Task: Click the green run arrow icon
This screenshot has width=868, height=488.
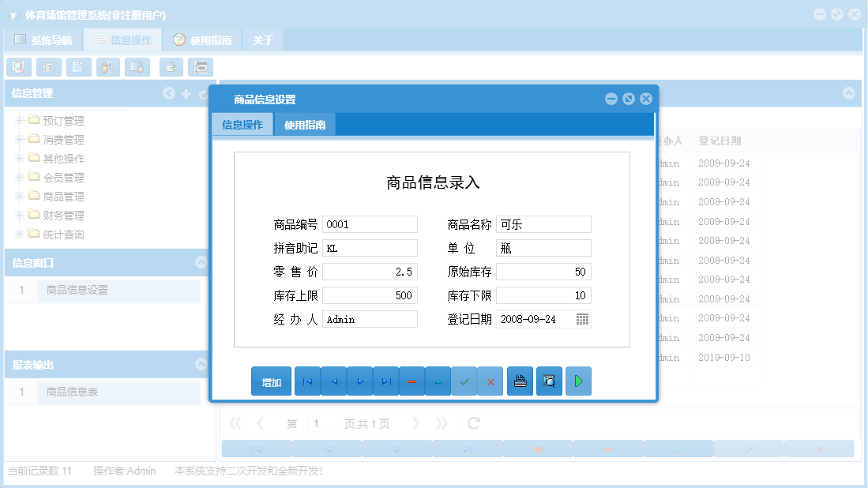Action: click(x=578, y=381)
